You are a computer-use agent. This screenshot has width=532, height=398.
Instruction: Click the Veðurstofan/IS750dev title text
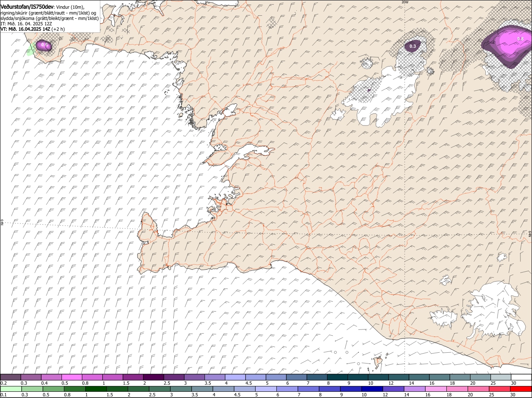coord(27,7)
